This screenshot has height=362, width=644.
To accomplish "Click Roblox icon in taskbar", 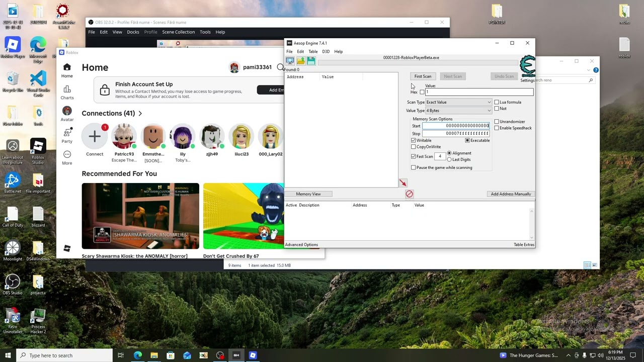I will tap(253, 355).
